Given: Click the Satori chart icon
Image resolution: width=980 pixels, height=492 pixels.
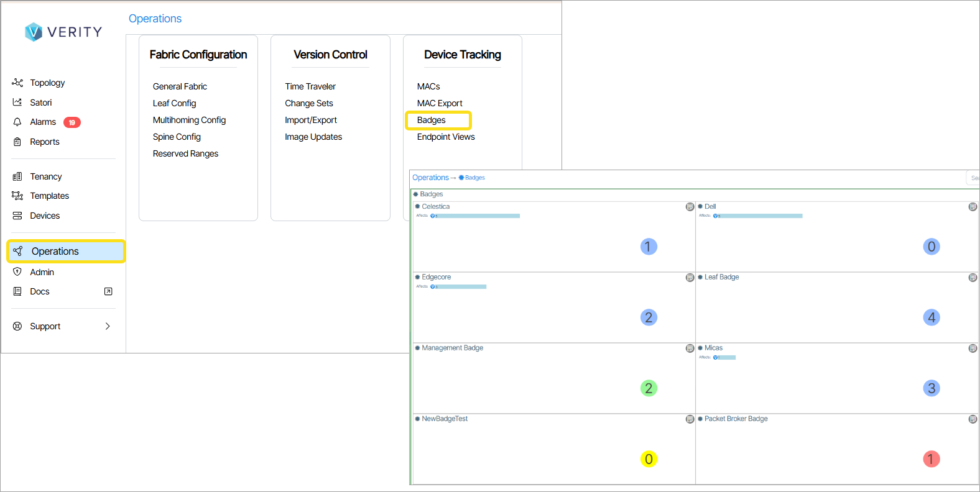Looking at the screenshot, I should point(17,102).
